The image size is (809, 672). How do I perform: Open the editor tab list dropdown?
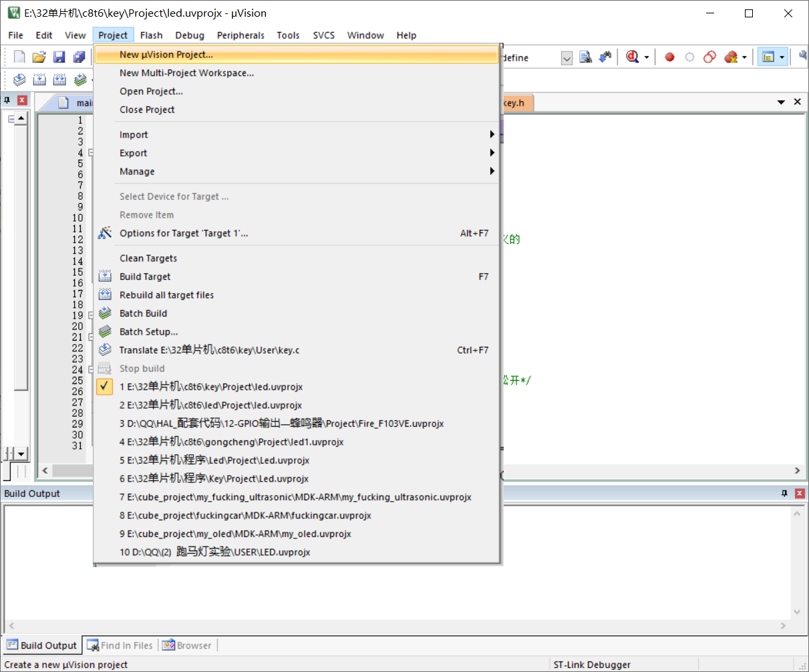(x=781, y=102)
